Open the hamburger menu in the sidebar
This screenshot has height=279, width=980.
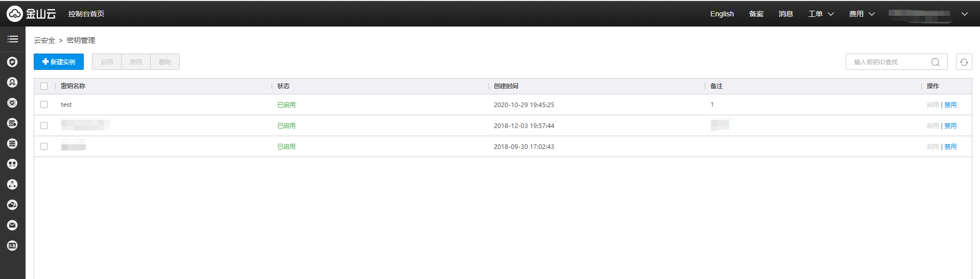pos(13,39)
